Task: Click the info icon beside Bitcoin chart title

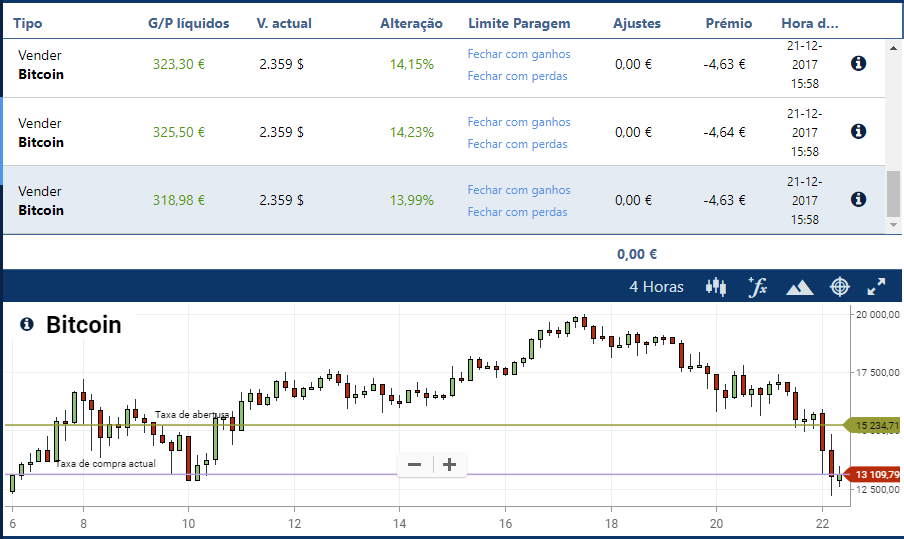Action: 27,325
